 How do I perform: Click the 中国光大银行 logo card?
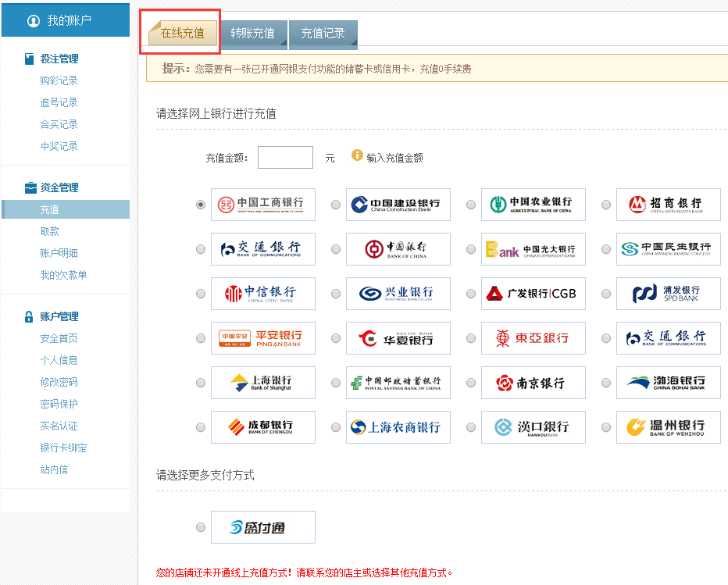point(533,249)
